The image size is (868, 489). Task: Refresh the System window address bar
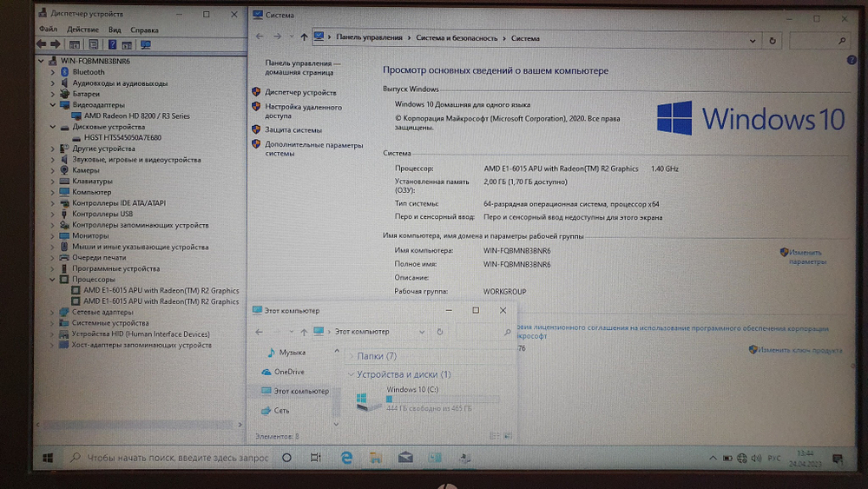[773, 41]
